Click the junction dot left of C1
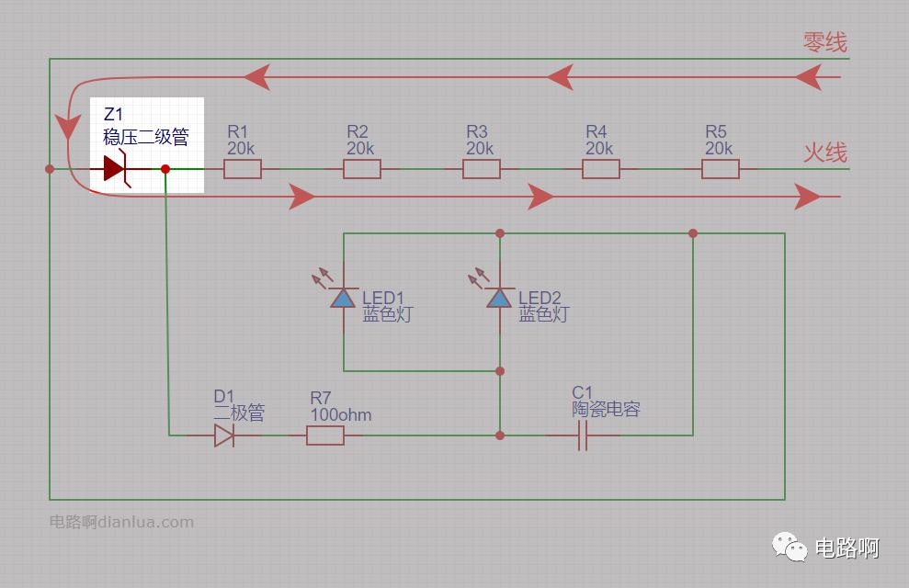Screen dimensions: 909x588 click(500, 435)
